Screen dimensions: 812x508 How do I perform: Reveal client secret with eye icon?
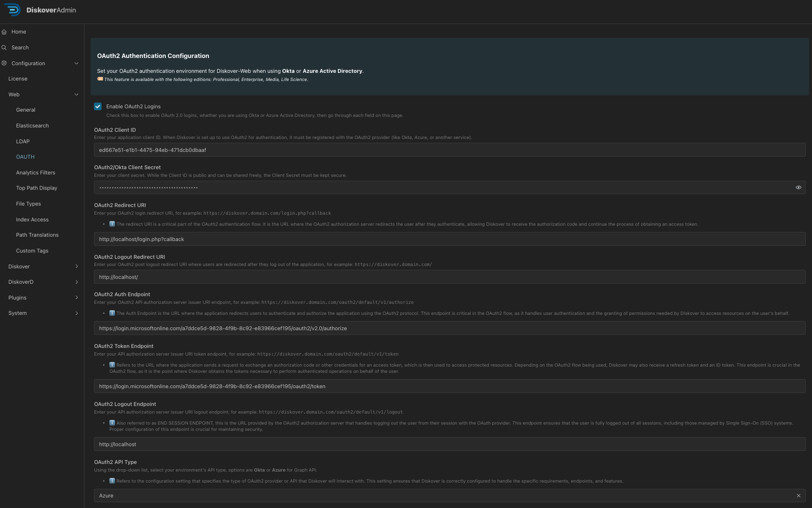point(799,187)
